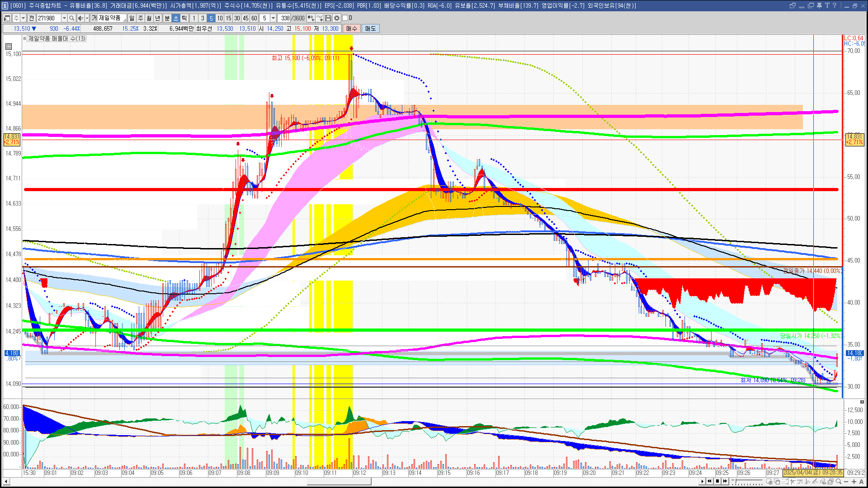Click the stop replay button
Viewport: 868px width, 488px height.
coord(717,481)
